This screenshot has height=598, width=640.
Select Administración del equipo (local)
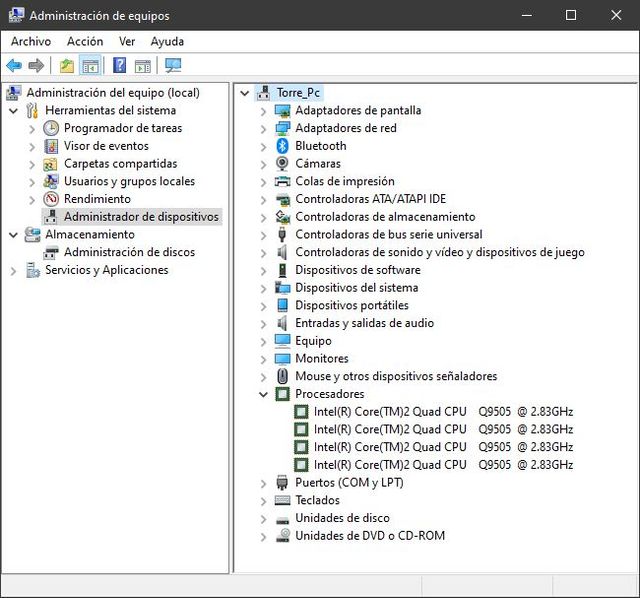[x=113, y=93]
